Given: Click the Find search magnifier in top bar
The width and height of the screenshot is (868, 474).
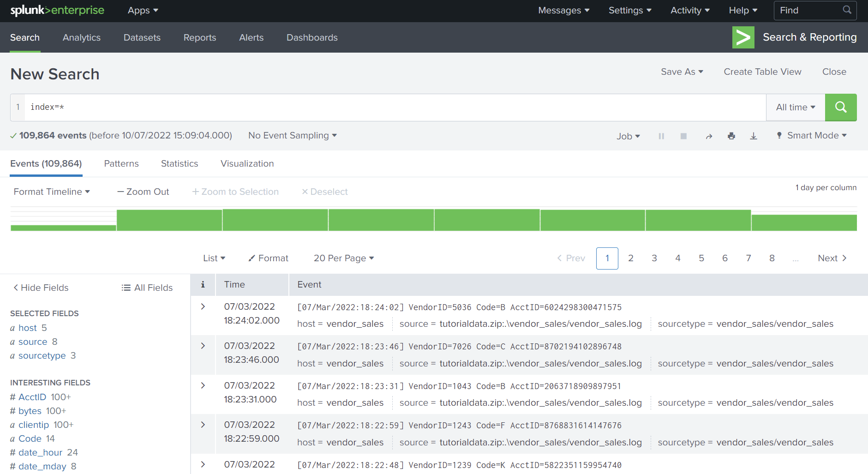Looking at the screenshot, I should pyautogui.click(x=847, y=10).
